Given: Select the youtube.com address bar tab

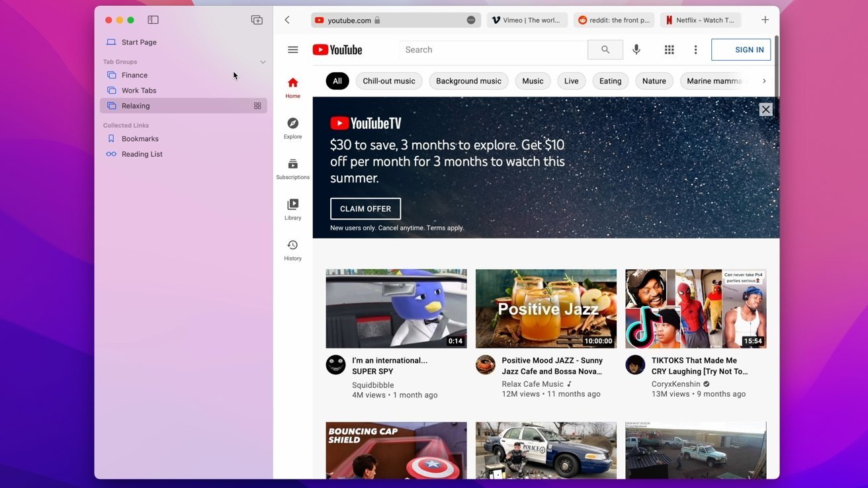Looking at the screenshot, I should point(396,20).
